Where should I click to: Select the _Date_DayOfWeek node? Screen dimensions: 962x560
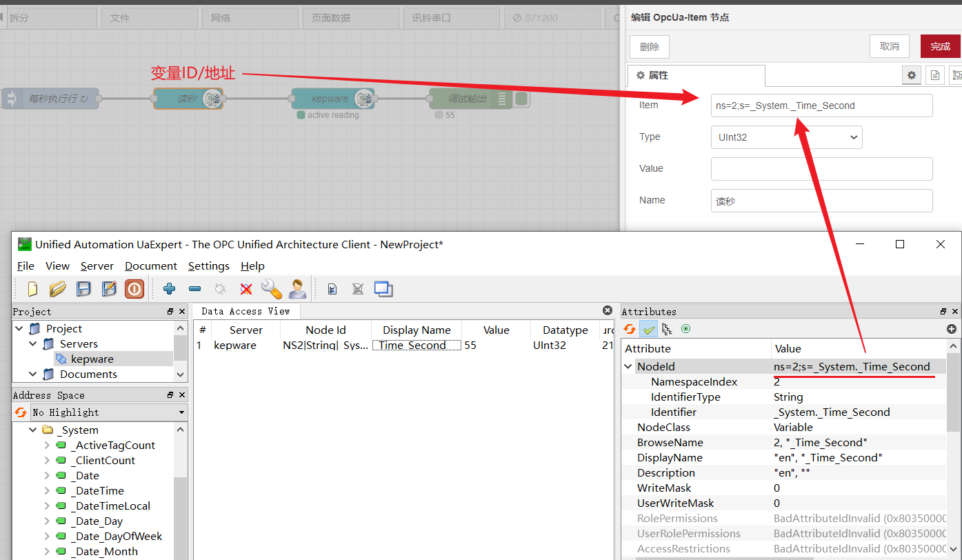(x=117, y=537)
